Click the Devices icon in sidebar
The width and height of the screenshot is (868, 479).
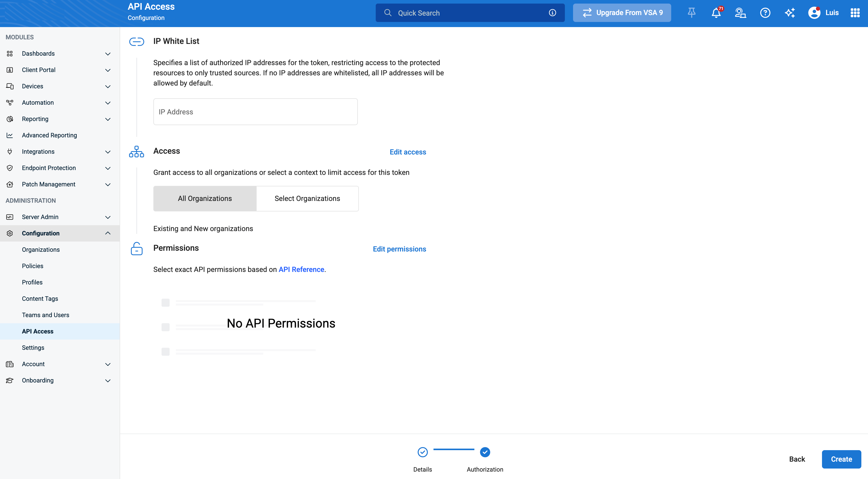point(10,86)
